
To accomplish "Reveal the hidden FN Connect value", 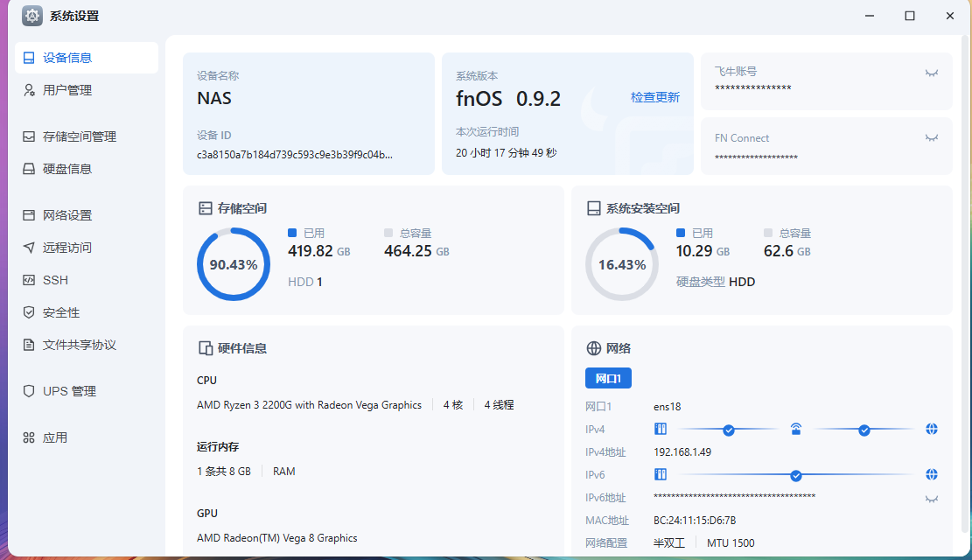I will click(931, 137).
